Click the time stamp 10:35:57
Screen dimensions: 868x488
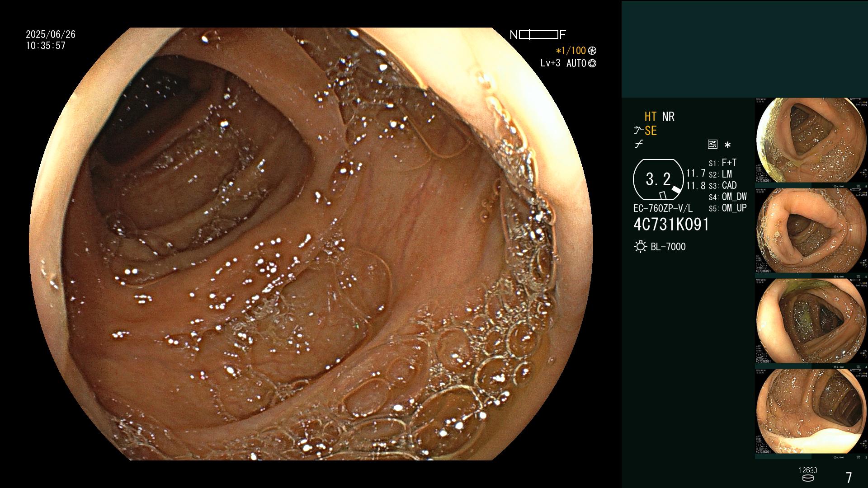point(46,46)
